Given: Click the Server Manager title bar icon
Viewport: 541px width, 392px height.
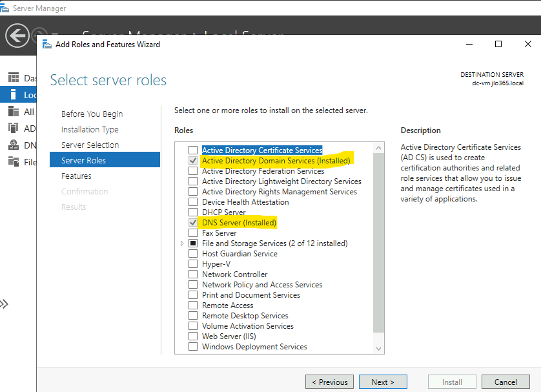Looking at the screenshot, I should (5, 8).
